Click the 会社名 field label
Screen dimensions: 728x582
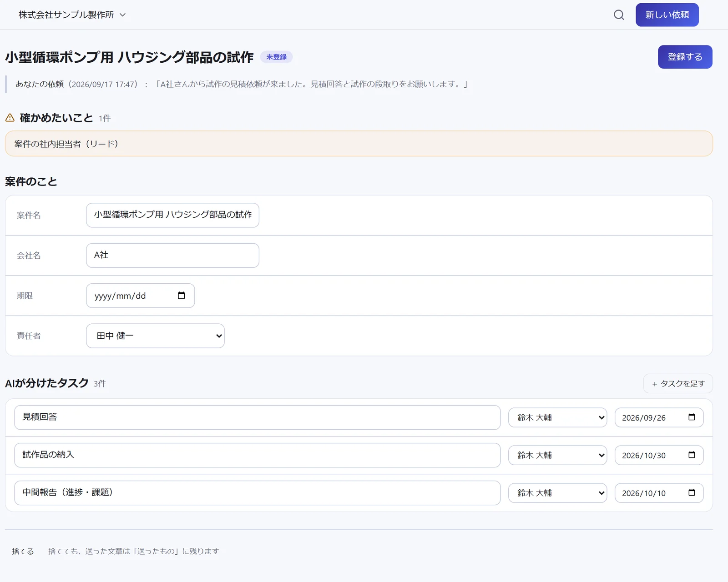pyautogui.click(x=29, y=256)
